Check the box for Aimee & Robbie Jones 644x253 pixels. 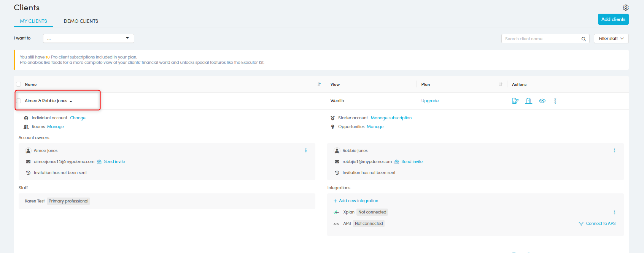click(19, 101)
